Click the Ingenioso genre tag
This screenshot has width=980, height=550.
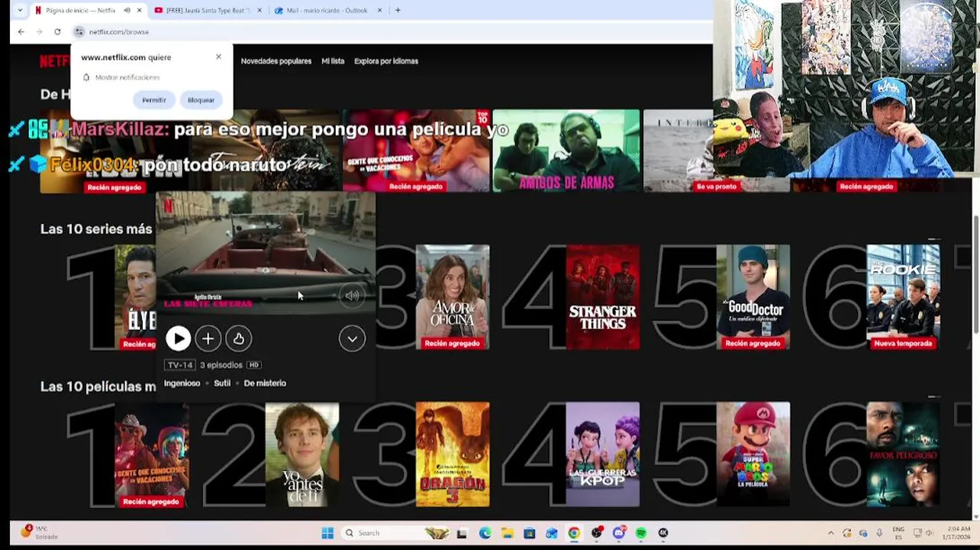coord(182,383)
